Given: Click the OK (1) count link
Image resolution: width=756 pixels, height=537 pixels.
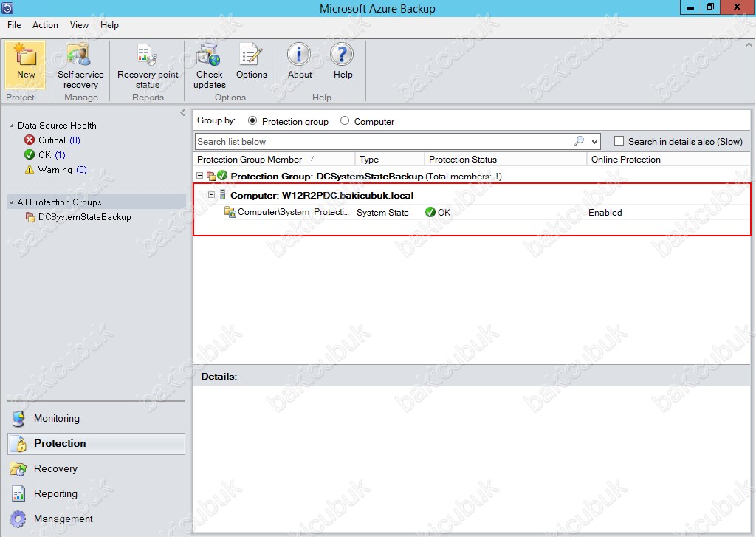Looking at the screenshot, I should coord(60,154).
